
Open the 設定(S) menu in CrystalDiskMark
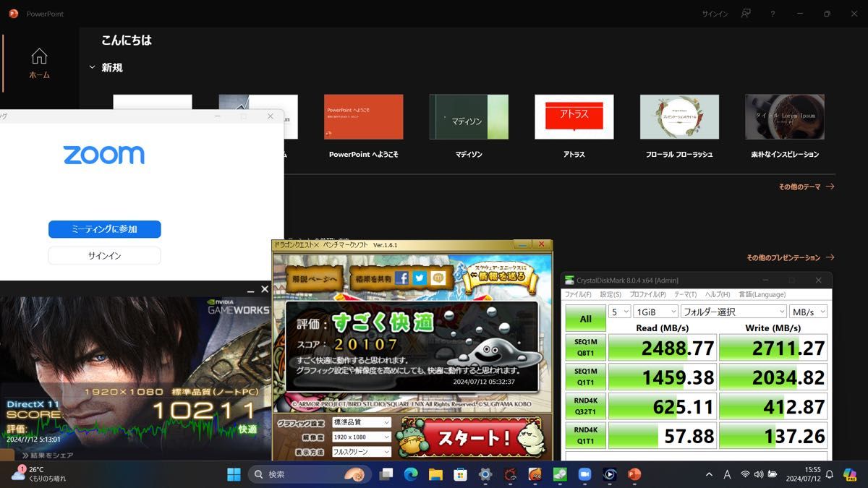(610, 295)
